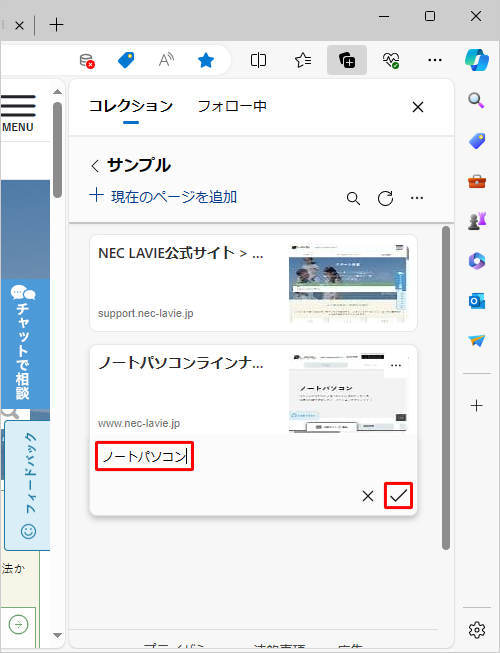Open Read aloud icon in address bar

pos(166,60)
